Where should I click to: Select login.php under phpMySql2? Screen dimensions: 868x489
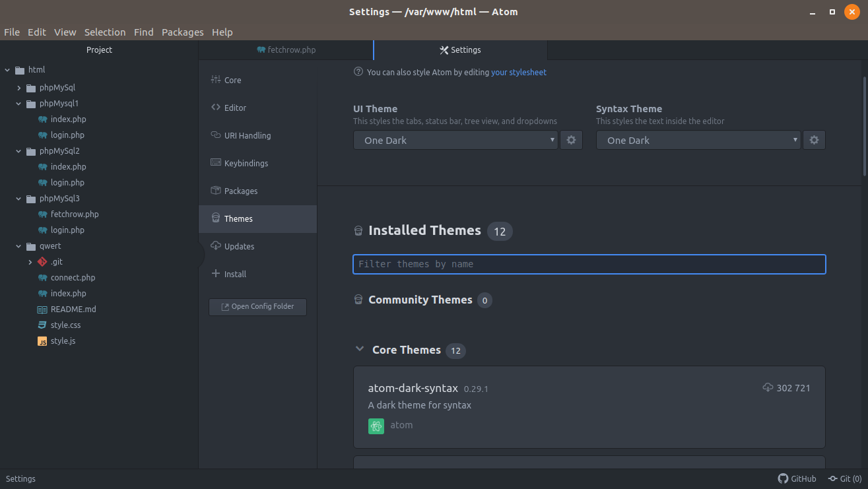[x=67, y=183]
